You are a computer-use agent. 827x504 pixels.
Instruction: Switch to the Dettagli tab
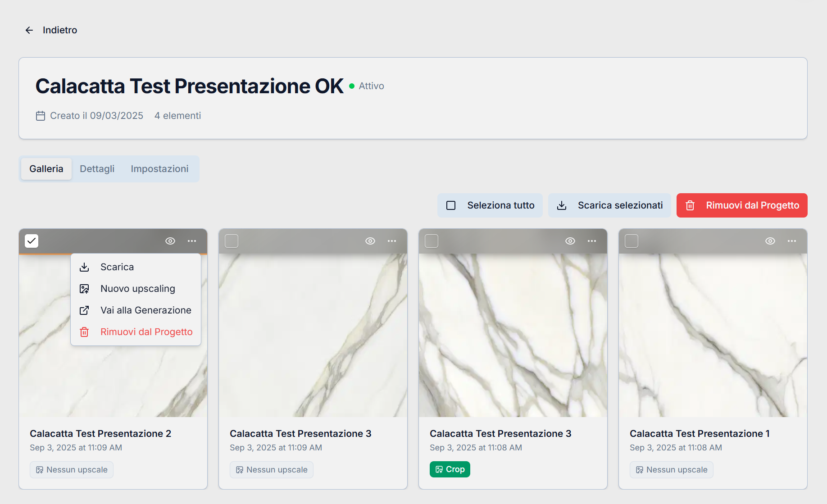[97, 169]
